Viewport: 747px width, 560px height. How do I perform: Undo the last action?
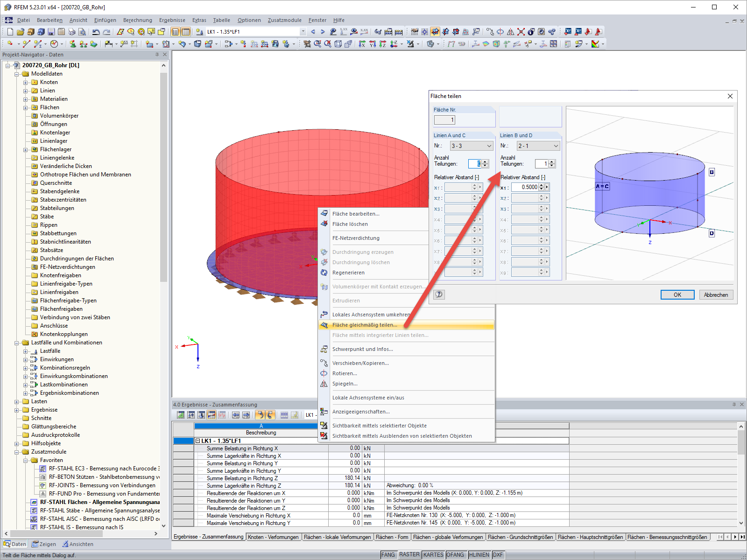click(x=96, y=32)
